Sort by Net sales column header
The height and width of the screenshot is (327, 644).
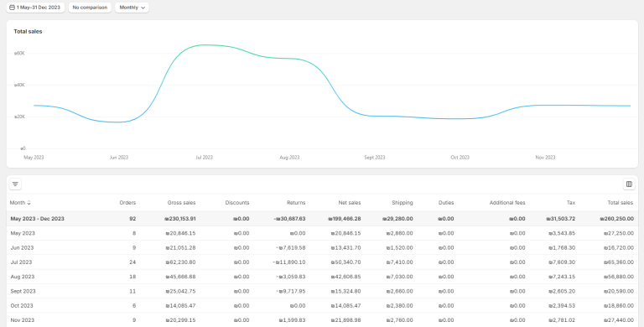[350, 203]
